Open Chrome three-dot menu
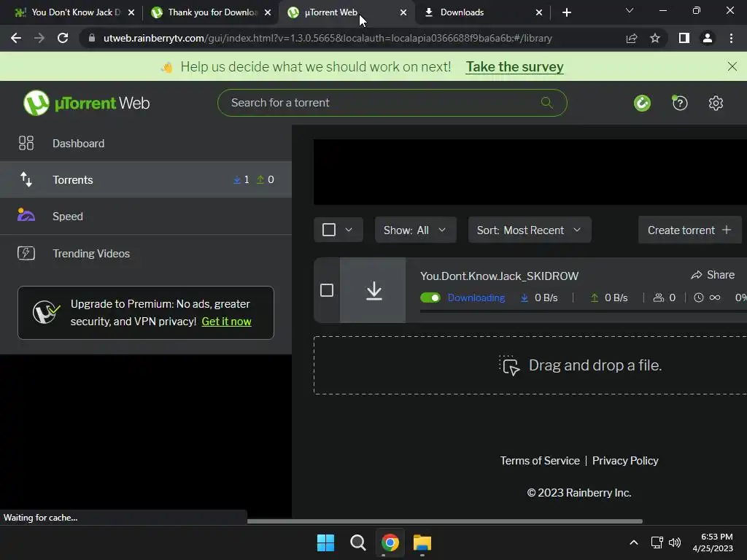 (731, 38)
